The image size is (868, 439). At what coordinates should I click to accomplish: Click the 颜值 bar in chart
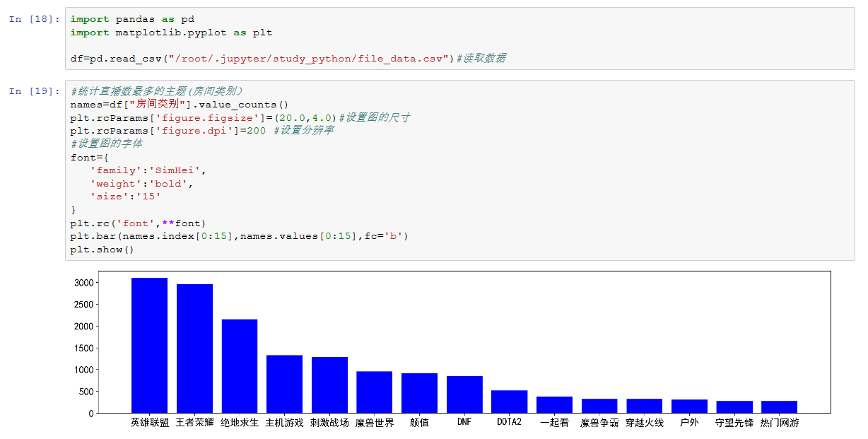pyautogui.click(x=419, y=393)
